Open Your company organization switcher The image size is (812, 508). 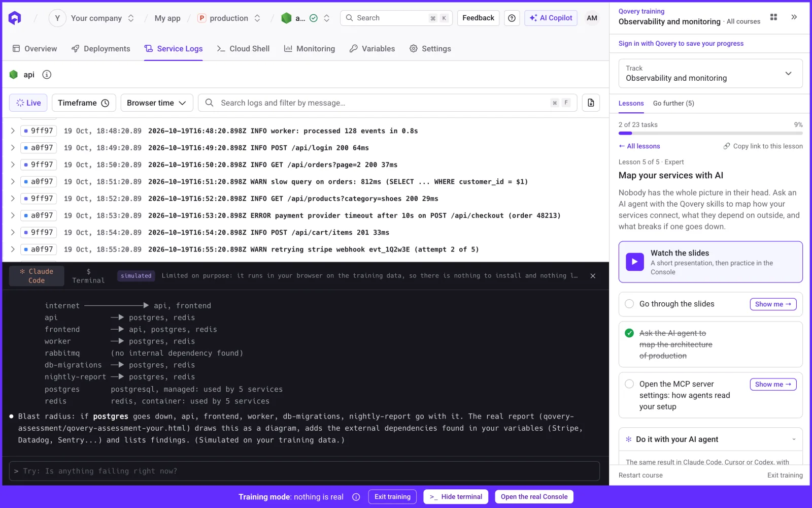[x=131, y=18]
